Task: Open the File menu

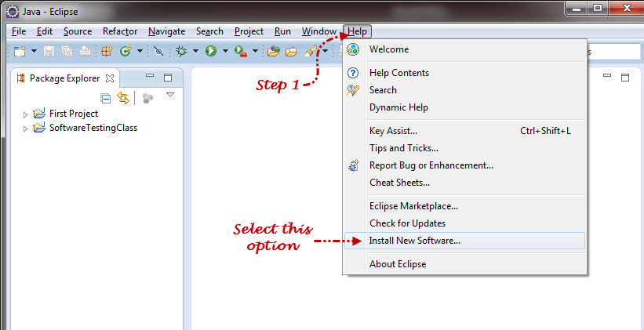Action: tap(19, 31)
